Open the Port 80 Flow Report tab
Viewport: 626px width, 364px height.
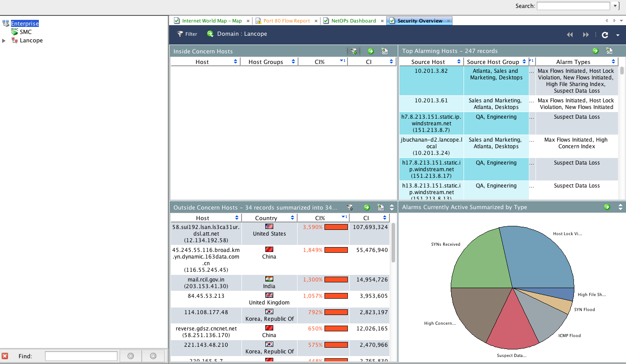(286, 21)
